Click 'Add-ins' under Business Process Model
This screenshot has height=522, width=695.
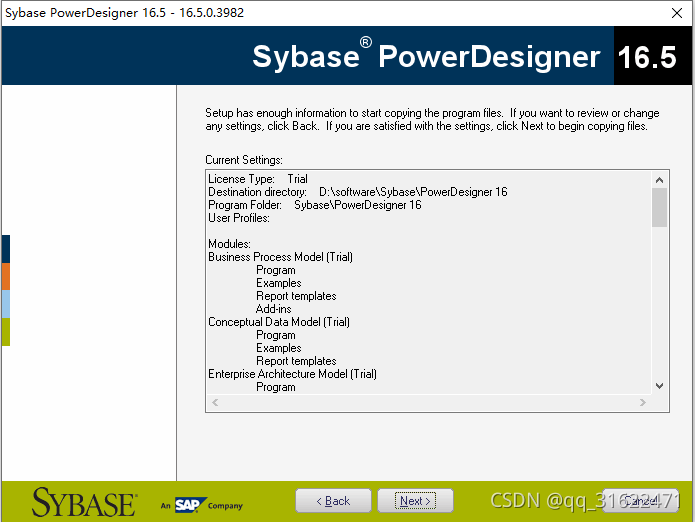pos(274,309)
